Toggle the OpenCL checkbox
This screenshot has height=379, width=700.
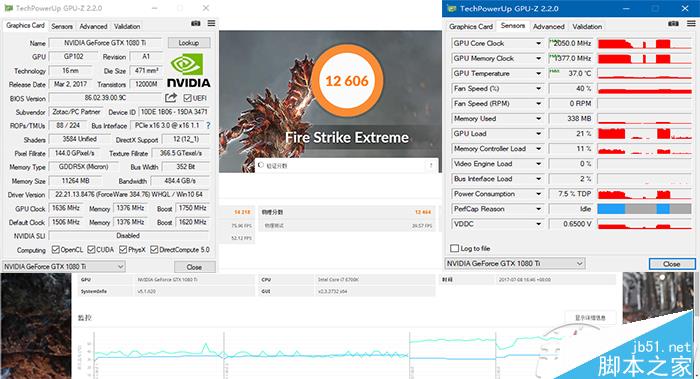[56, 250]
